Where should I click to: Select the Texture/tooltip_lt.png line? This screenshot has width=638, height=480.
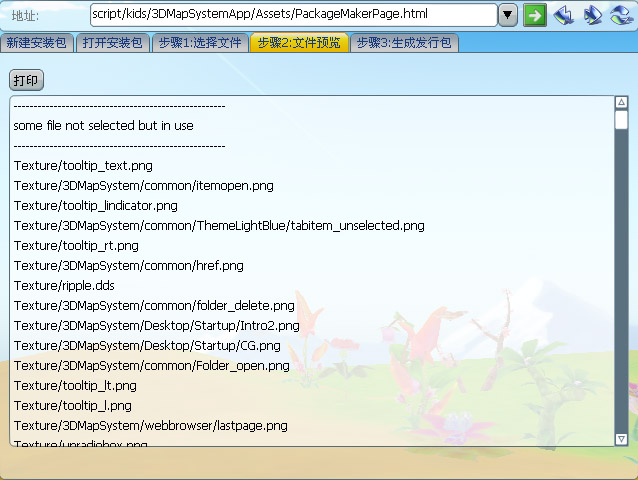tap(75, 386)
